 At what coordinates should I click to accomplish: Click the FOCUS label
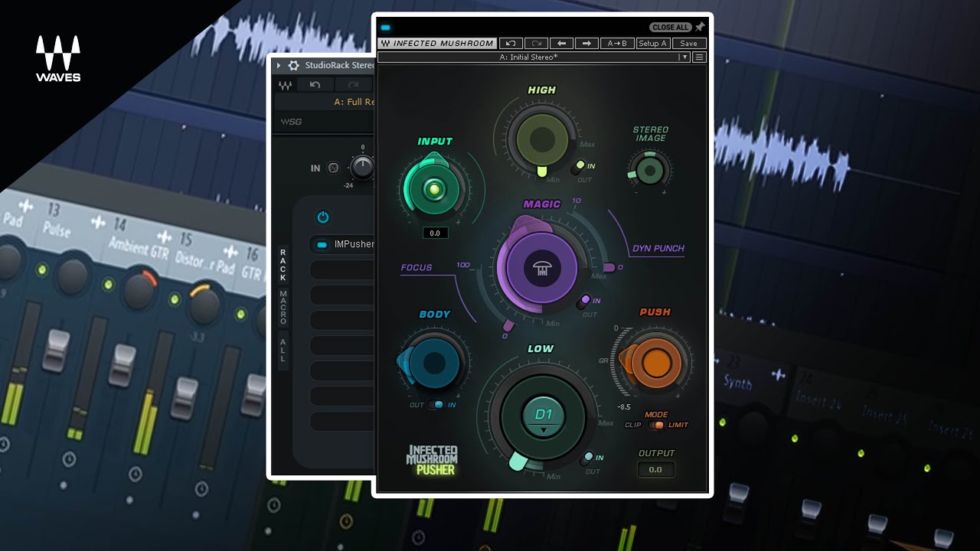pyautogui.click(x=416, y=267)
